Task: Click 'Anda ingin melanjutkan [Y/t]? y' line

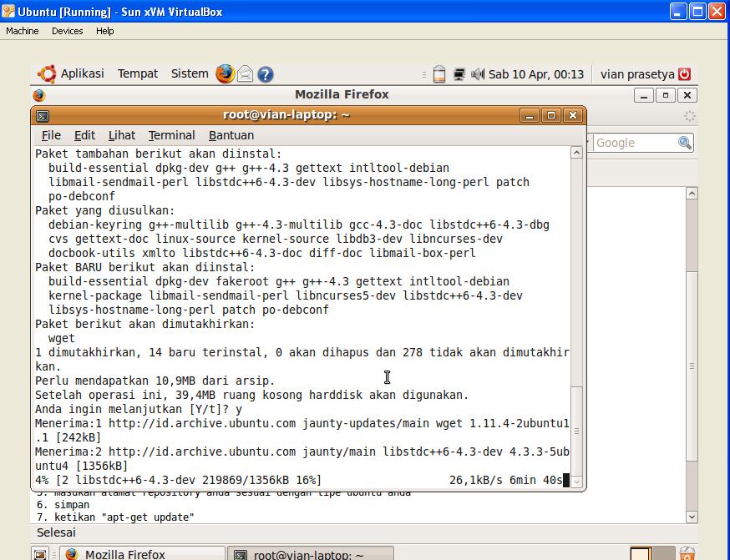Action: click(x=139, y=409)
